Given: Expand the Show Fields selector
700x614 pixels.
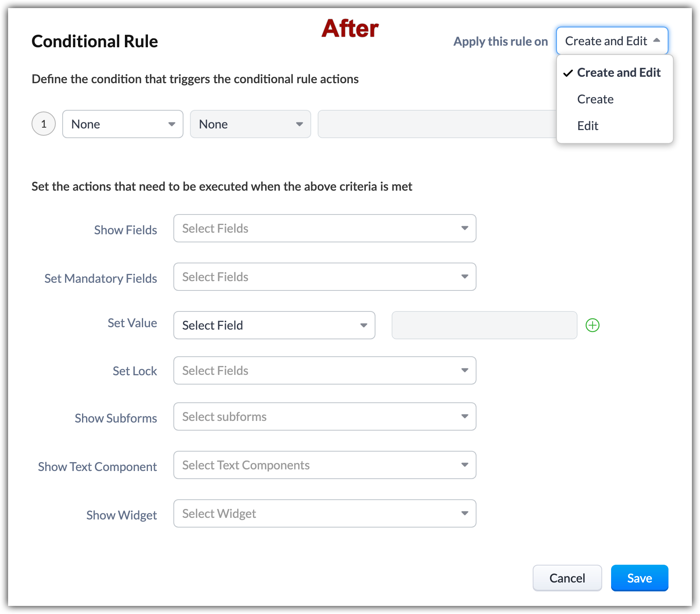Looking at the screenshot, I should pos(325,228).
